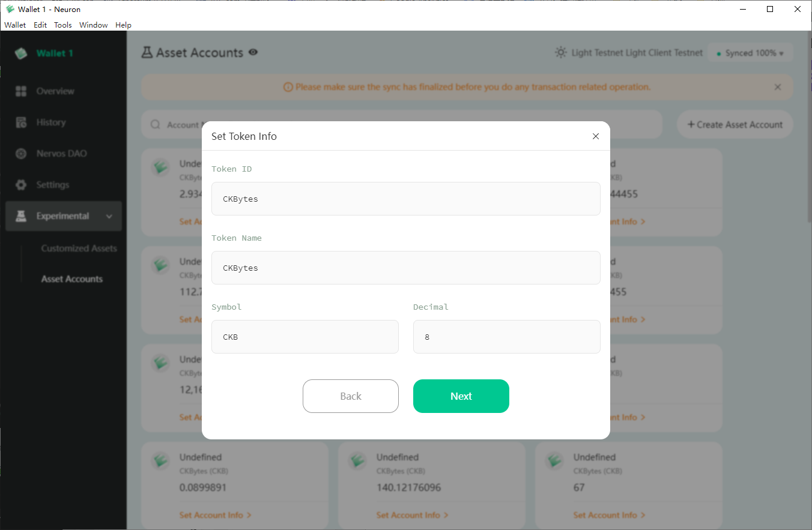Click the token icon of 0.0899891 account

click(x=160, y=461)
